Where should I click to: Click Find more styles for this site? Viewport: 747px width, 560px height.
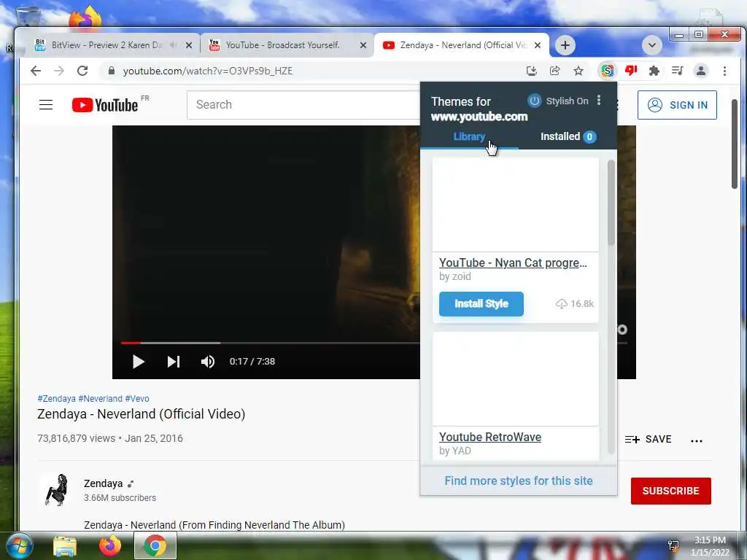[x=519, y=481]
